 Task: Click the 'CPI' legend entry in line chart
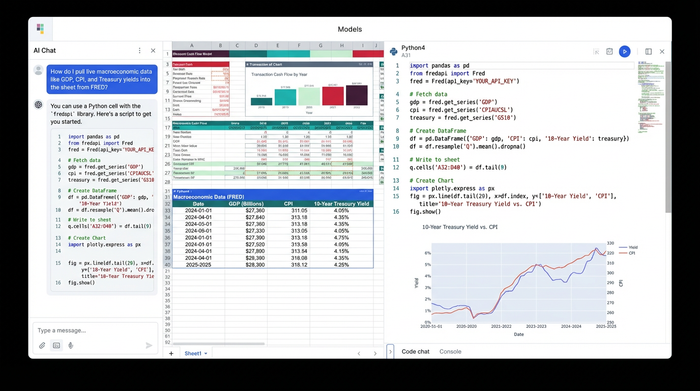(627, 253)
